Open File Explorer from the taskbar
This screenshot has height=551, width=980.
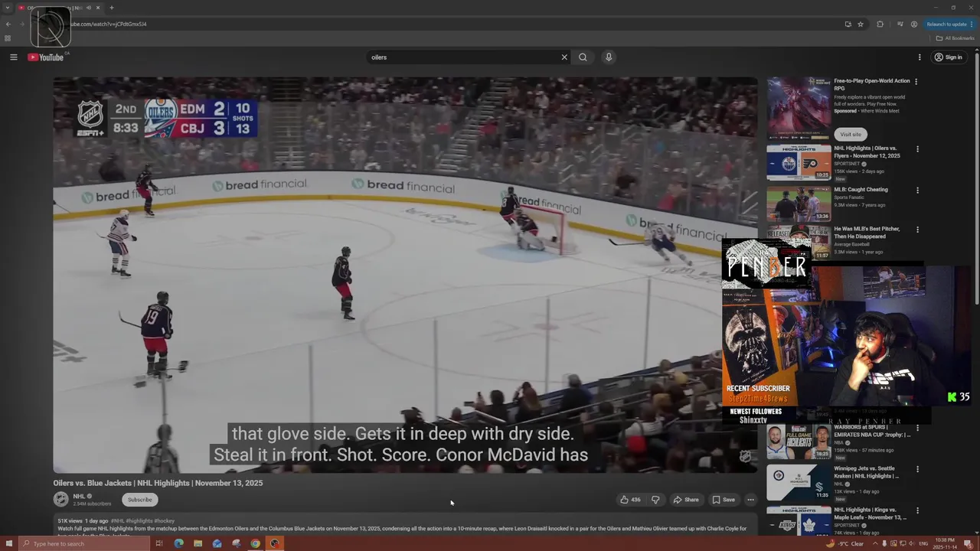click(x=198, y=543)
